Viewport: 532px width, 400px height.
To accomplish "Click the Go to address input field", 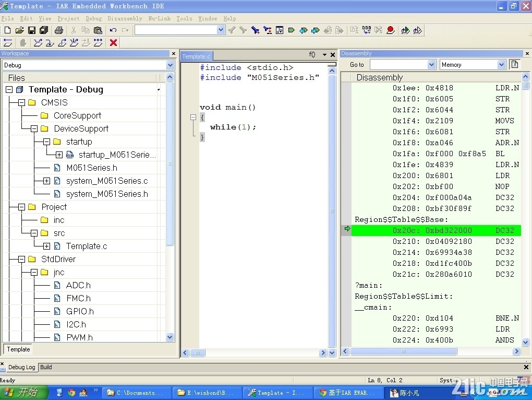I will pyautogui.click(x=398, y=65).
